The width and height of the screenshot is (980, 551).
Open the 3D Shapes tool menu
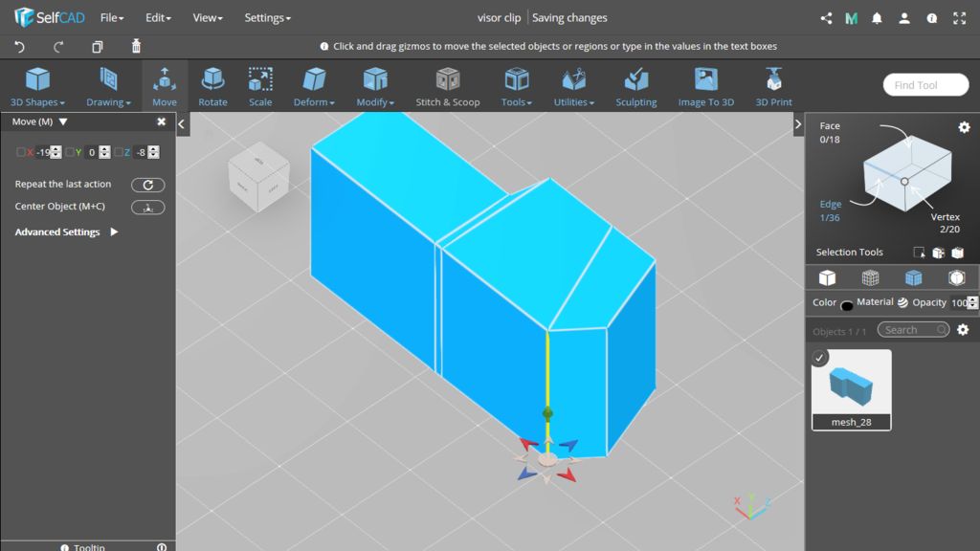click(x=37, y=86)
